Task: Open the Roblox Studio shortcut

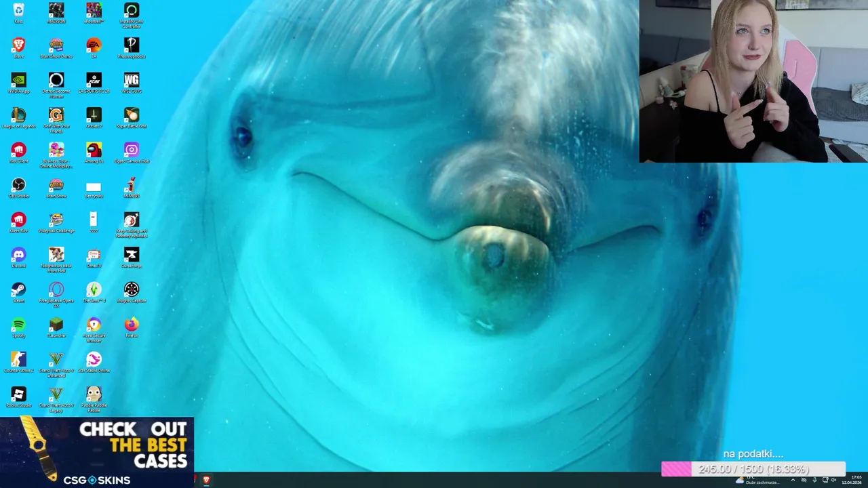Action: pyautogui.click(x=18, y=398)
